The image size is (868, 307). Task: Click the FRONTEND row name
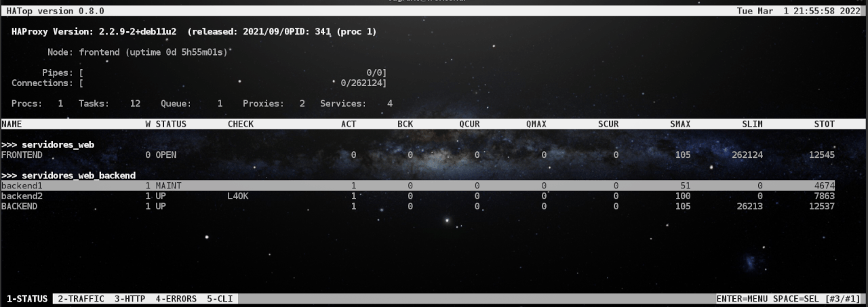coord(22,155)
